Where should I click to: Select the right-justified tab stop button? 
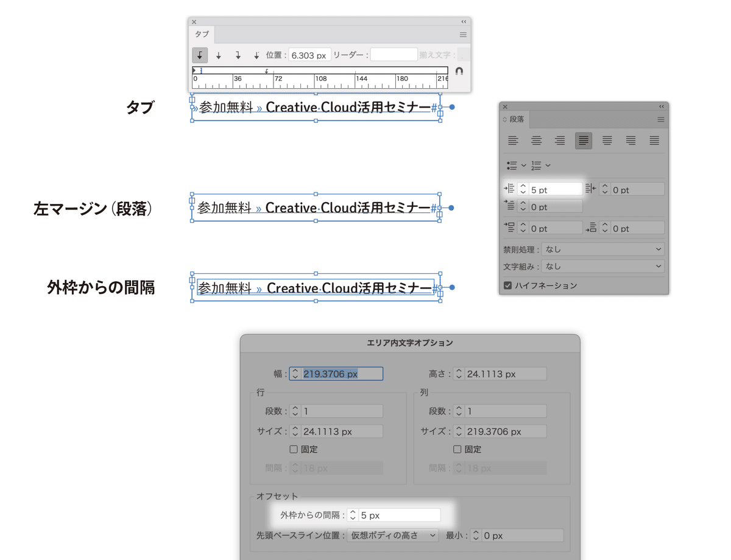[x=238, y=55]
